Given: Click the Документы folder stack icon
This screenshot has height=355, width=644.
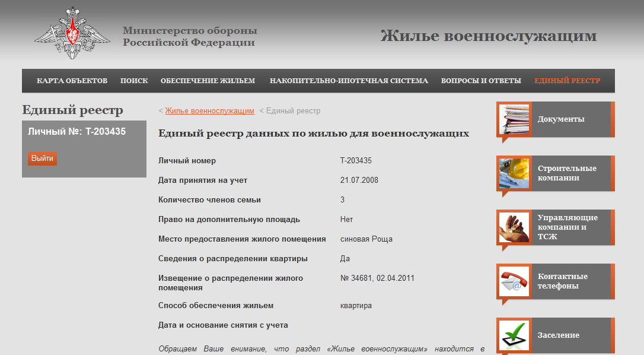Looking at the screenshot, I should (514, 119).
